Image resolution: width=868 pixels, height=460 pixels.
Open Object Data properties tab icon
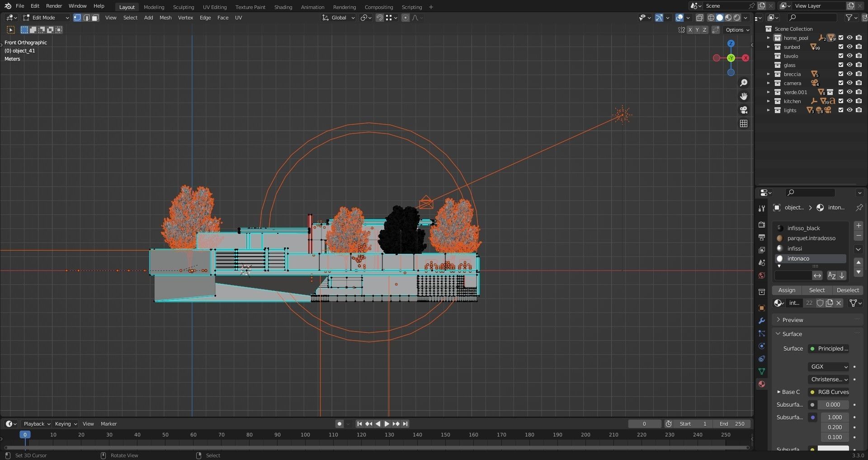[x=762, y=371]
